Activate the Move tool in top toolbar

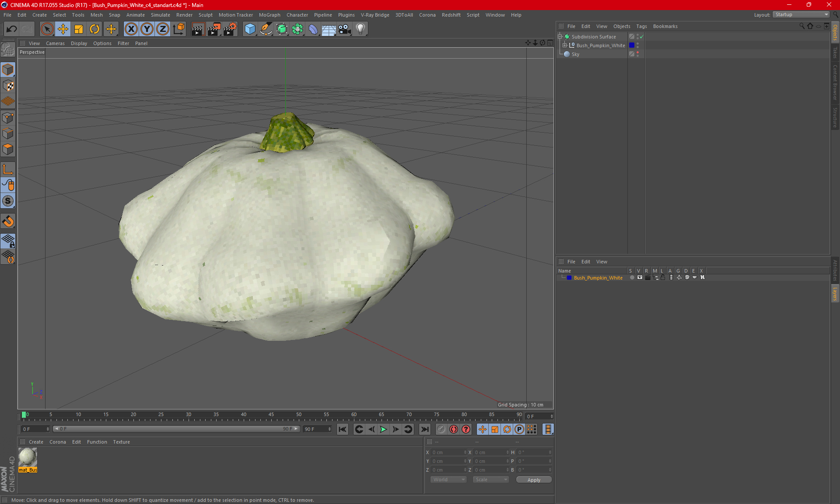click(x=63, y=29)
